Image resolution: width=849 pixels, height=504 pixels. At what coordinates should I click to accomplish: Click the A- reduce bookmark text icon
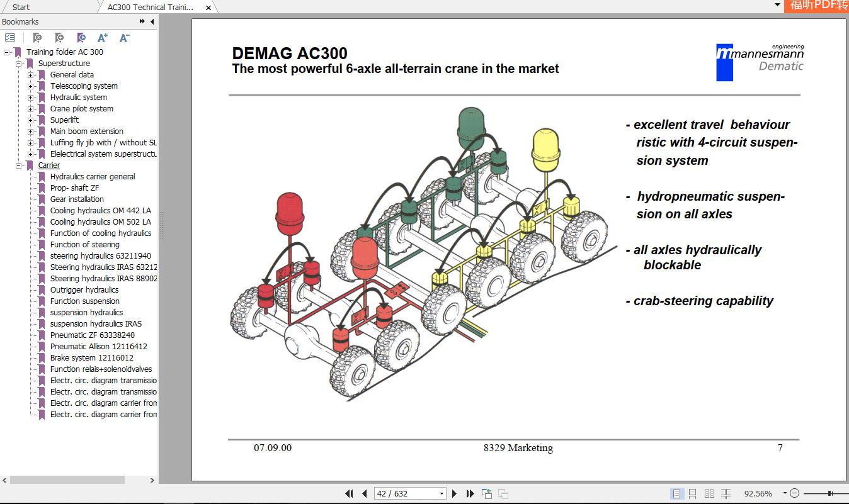124,38
